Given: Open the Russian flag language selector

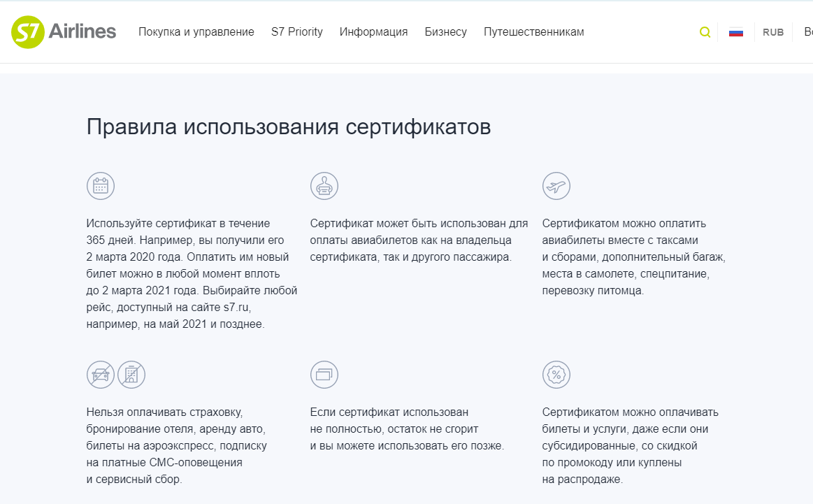Looking at the screenshot, I should coord(735,32).
